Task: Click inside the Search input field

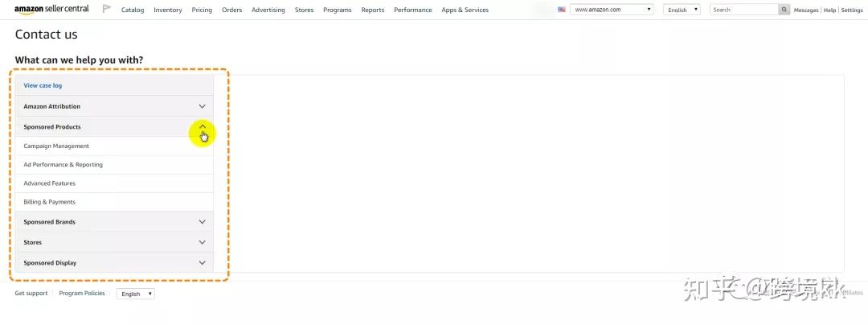Action: tap(744, 10)
